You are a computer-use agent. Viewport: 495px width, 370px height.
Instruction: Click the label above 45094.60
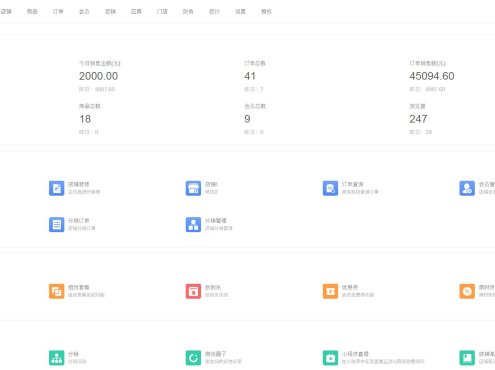[x=427, y=63]
